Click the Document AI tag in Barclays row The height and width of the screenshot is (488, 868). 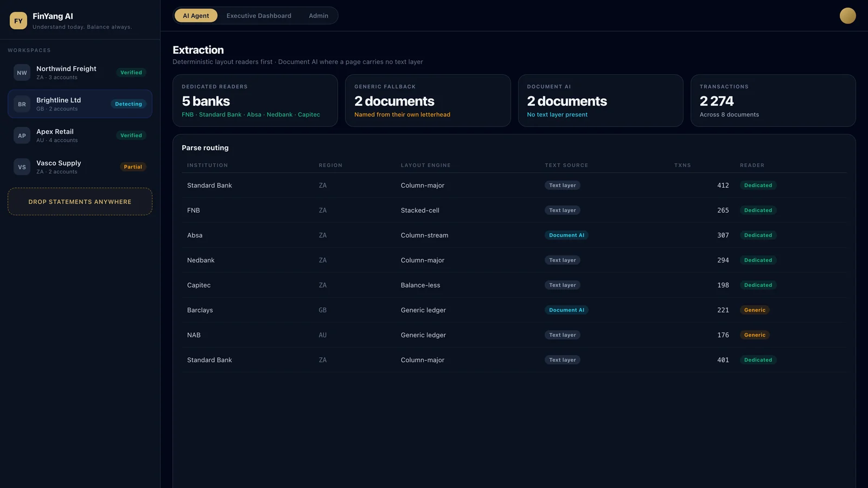[x=566, y=310]
